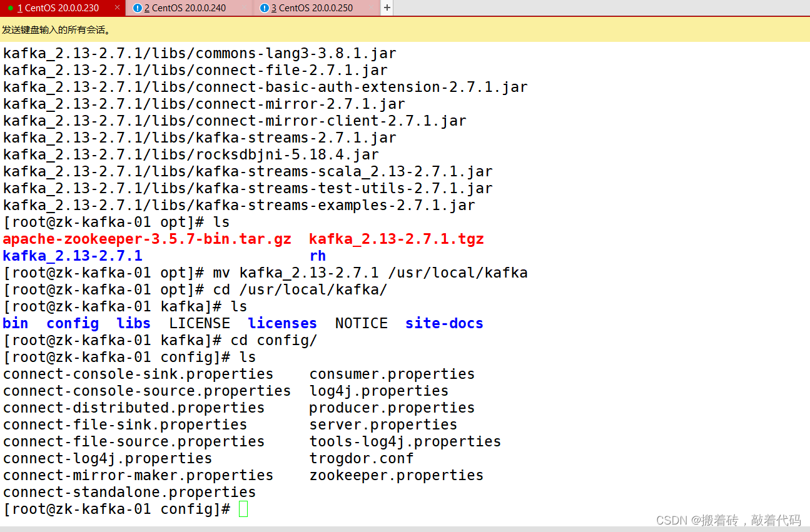Click trogdor.conf file name
Image resolution: width=810 pixels, height=532 pixels.
pos(362,459)
